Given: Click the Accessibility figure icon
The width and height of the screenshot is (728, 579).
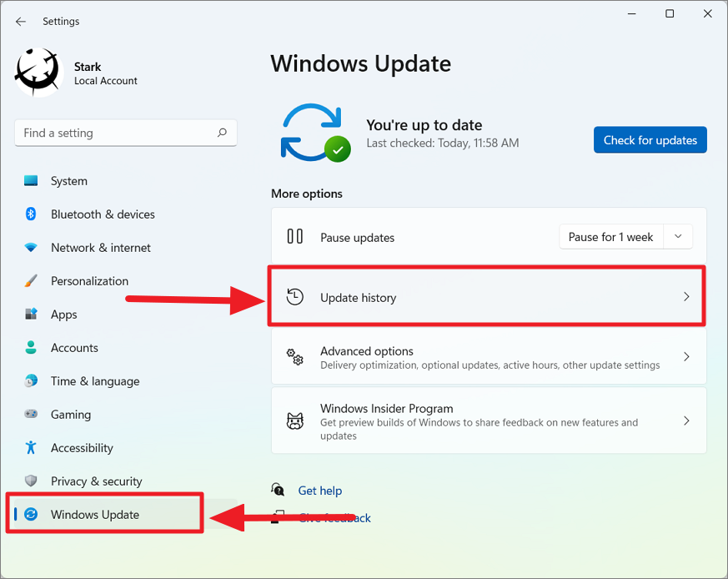Looking at the screenshot, I should [x=31, y=447].
